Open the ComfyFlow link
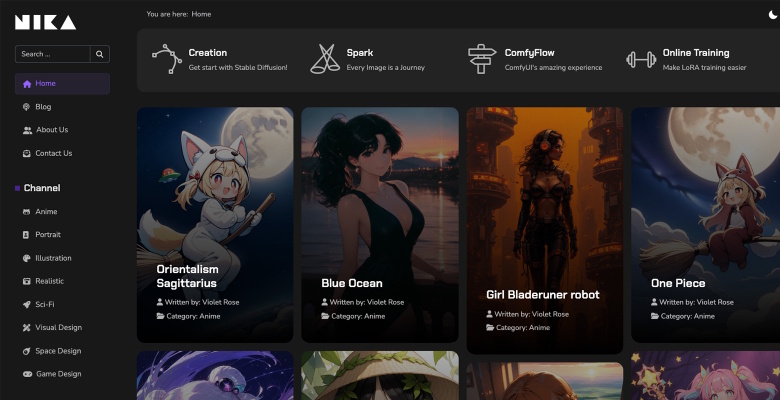Screen dimensions: 780x400 [x=529, y=53]
